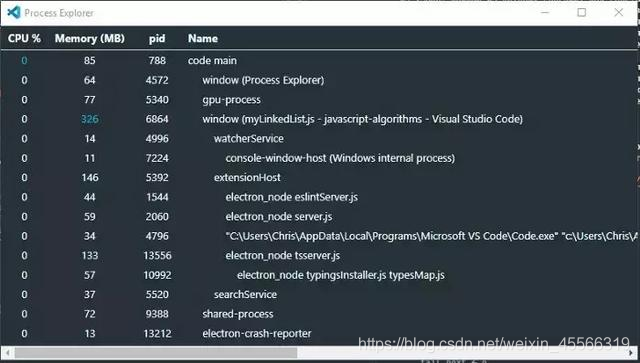Image resolution: width=640 pixels, height=363 pixels.
Task: Select electron_node eslintServer.js row
Action: (319, 197)
